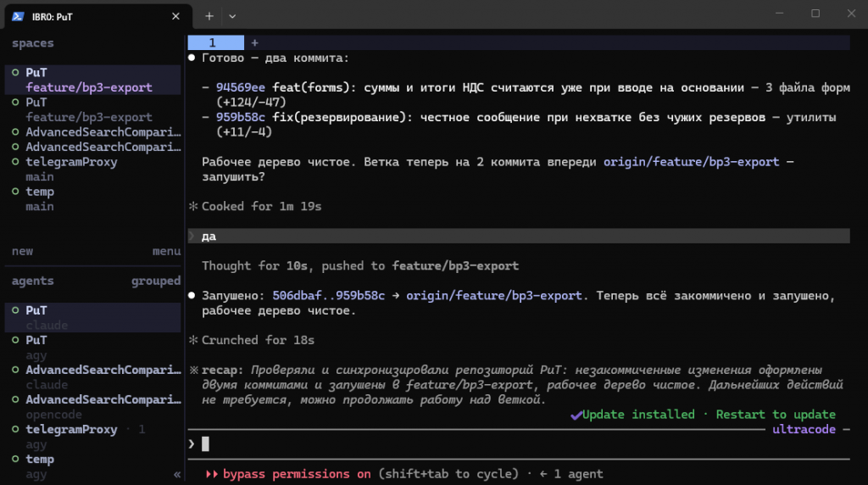The width and height of the screenshot is (868, 485).
Task: Focus the prompt input field
Action: pos(519,444)
